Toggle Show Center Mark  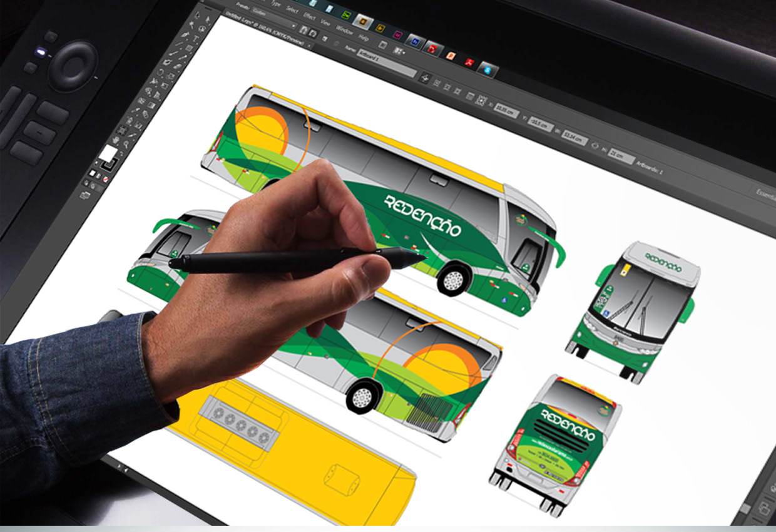[x=436, y=83]
